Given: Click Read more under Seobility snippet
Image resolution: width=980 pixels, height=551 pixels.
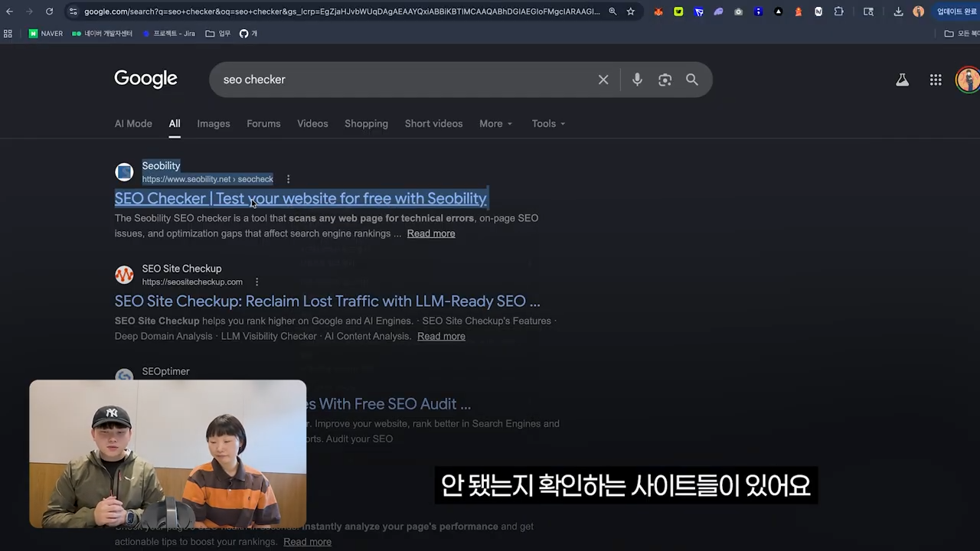Looking at the screenshot, I should [431, 233].
